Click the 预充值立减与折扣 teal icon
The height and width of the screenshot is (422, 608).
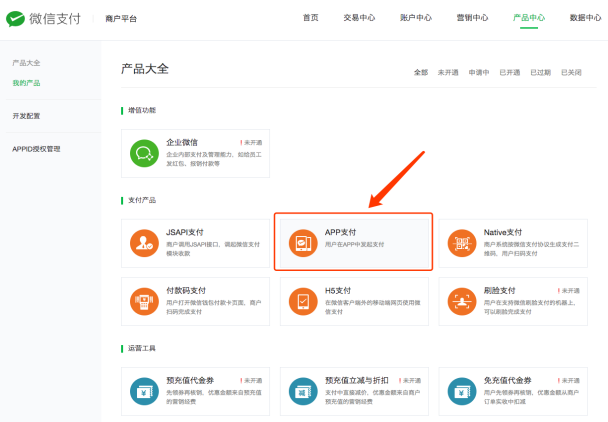303,391
